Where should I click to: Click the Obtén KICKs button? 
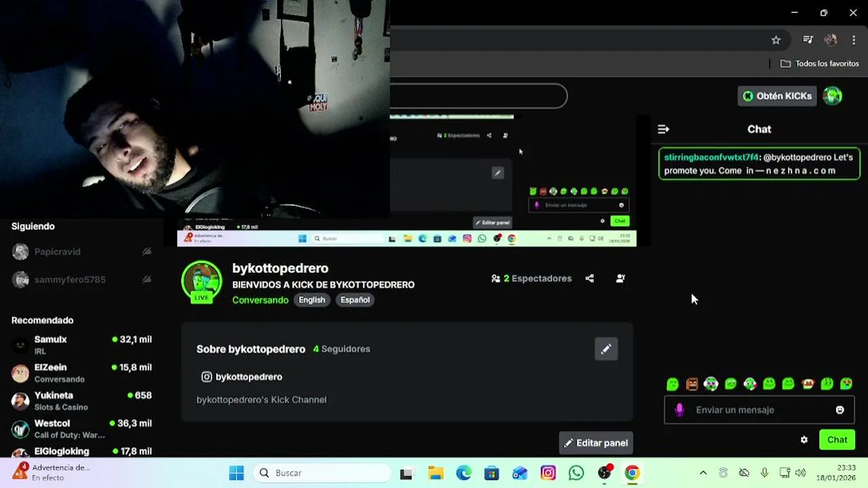click(x=777, y=96)
